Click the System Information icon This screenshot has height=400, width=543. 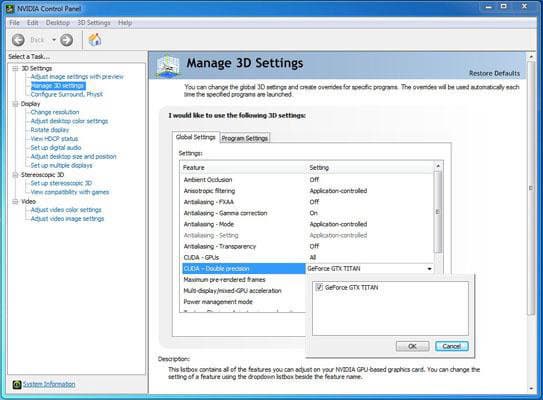tap(16, 384)
